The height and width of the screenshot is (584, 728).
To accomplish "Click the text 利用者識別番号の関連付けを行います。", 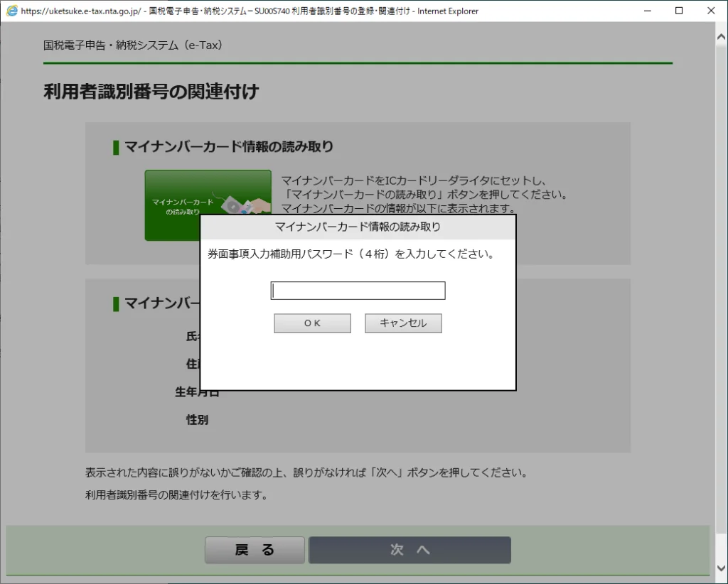I will pyautogui.click(x=177, y=495).
